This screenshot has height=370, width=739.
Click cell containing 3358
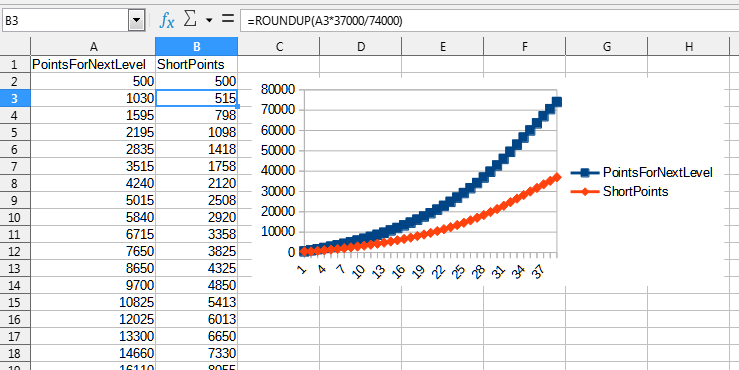coord(197,234)
